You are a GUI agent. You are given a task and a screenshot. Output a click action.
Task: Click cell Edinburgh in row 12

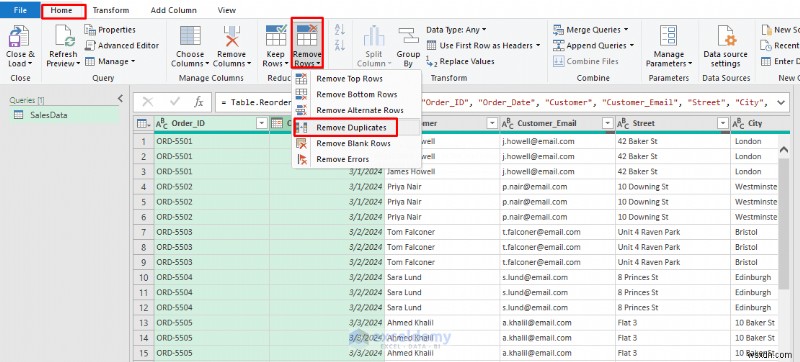point(755,307)
